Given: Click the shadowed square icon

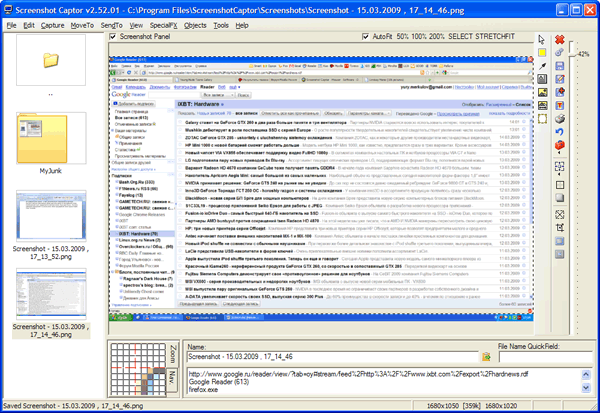Looking at the screenshot, I should point(559,198).
